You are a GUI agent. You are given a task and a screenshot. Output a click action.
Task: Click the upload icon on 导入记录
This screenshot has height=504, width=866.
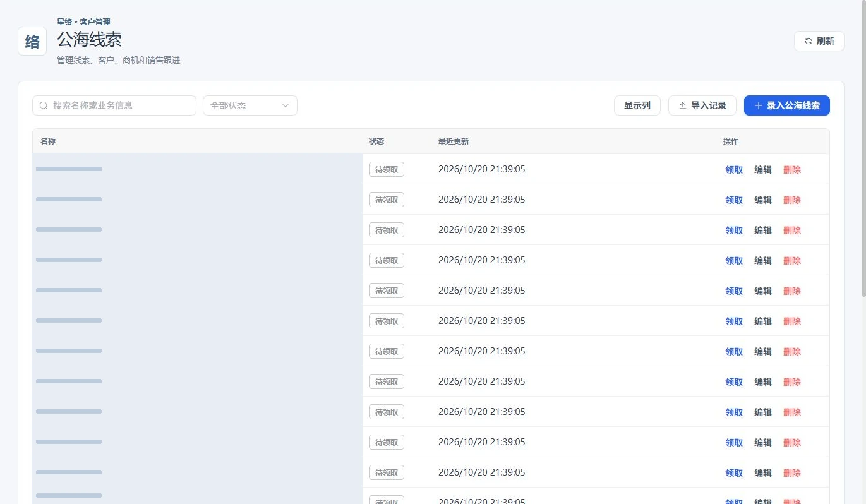(x=683, y=106)
